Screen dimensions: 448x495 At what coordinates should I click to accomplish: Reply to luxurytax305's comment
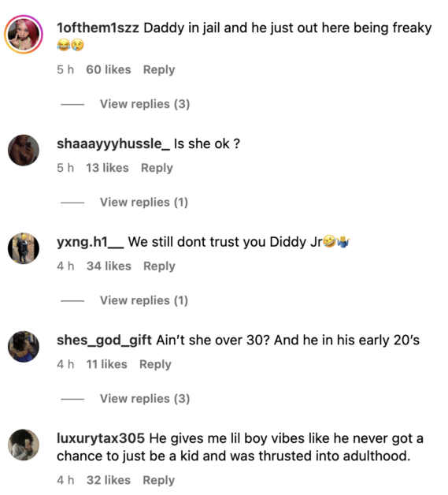point(158,480)
